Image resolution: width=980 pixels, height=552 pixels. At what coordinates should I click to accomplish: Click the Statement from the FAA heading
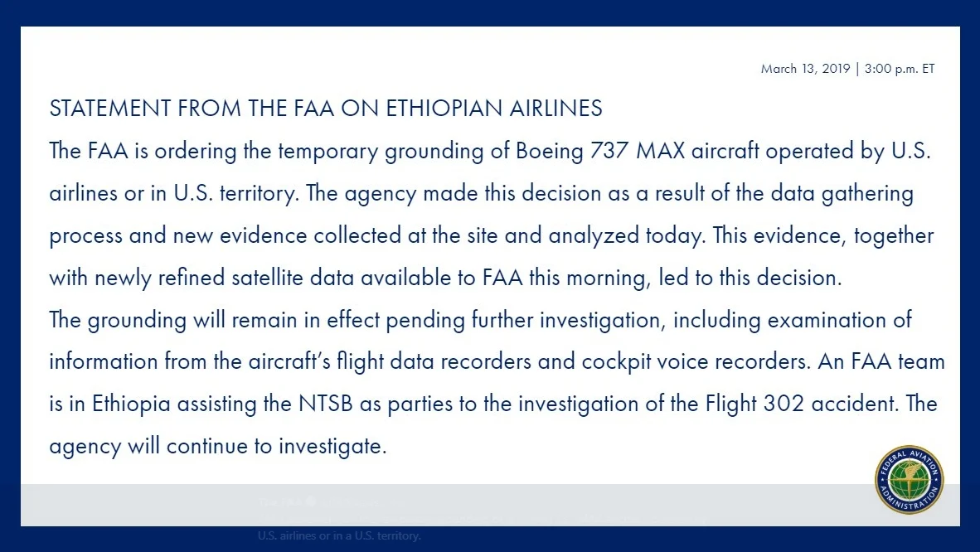(326, 108)
